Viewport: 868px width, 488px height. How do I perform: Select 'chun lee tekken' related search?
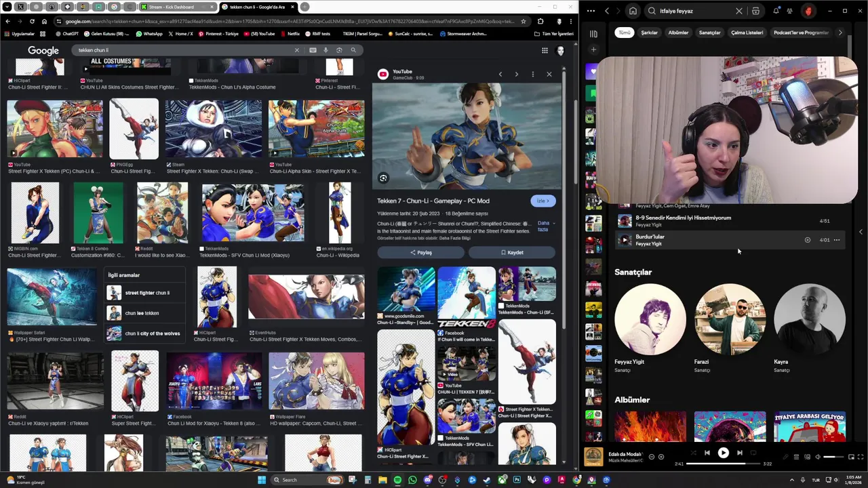tap(145, 313)
